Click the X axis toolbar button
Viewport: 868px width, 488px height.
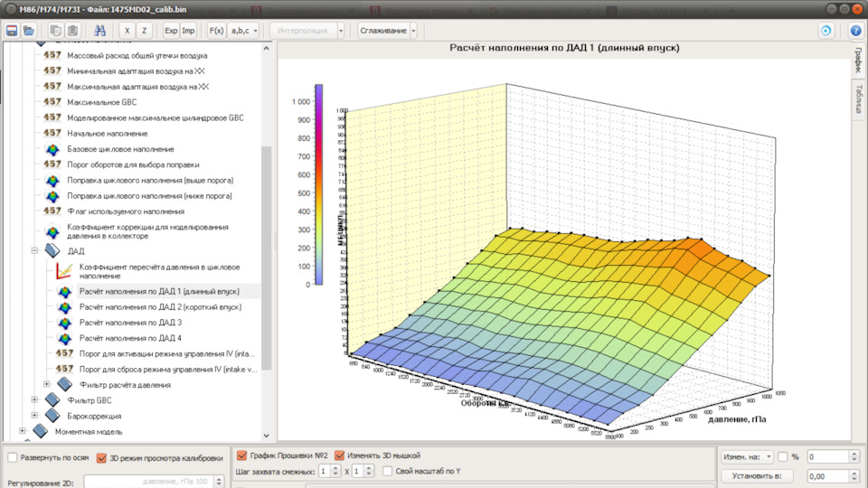(x=127, y=31)
